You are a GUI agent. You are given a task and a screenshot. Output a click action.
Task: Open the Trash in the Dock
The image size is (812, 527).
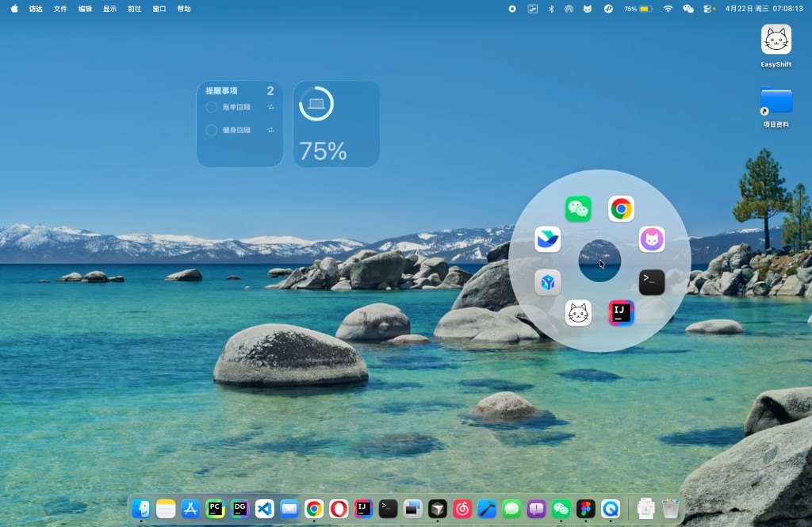coord(670,509)
